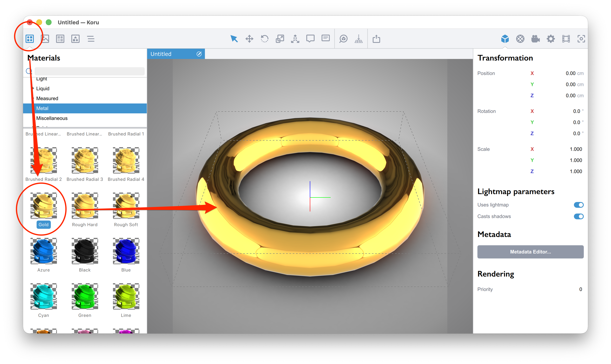Open the camera inspector tab

(x=536, y=39)
